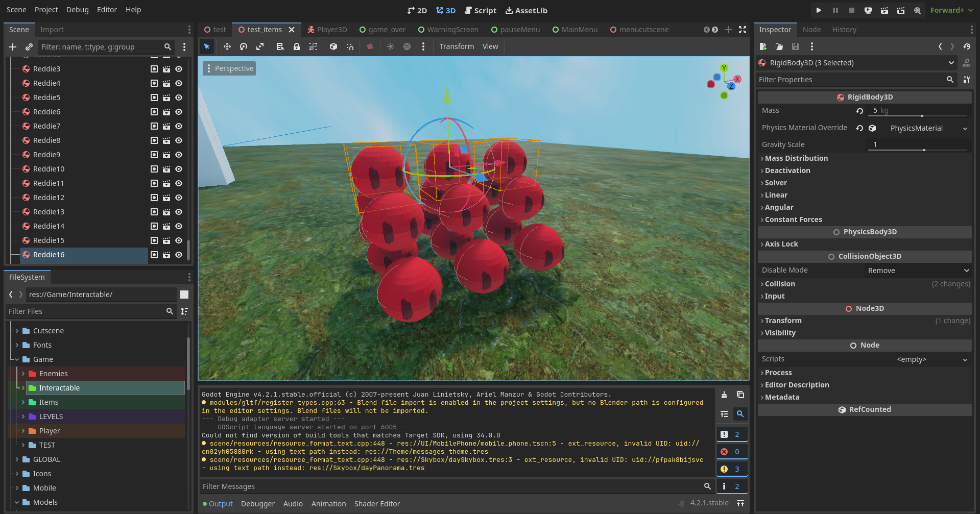Click the add new node plus icon

click(13, 47)
